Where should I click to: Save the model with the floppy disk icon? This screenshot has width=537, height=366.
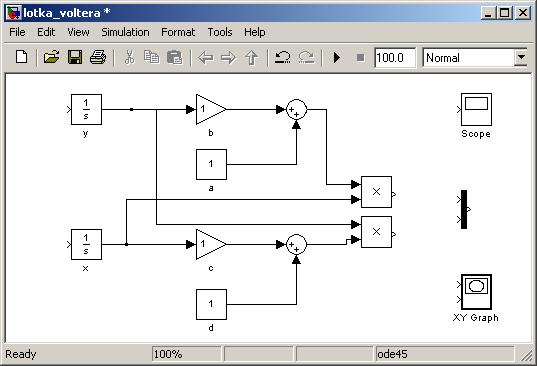75,57
